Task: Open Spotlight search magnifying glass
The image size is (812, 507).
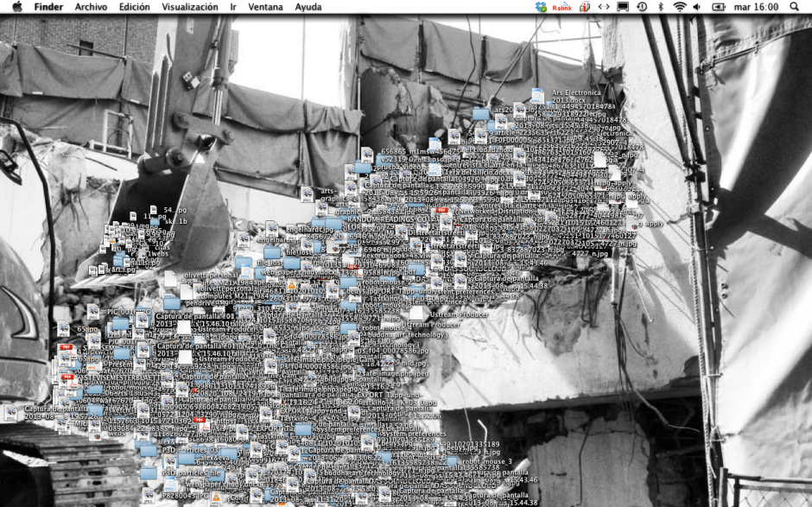Action: click(794, 7)
